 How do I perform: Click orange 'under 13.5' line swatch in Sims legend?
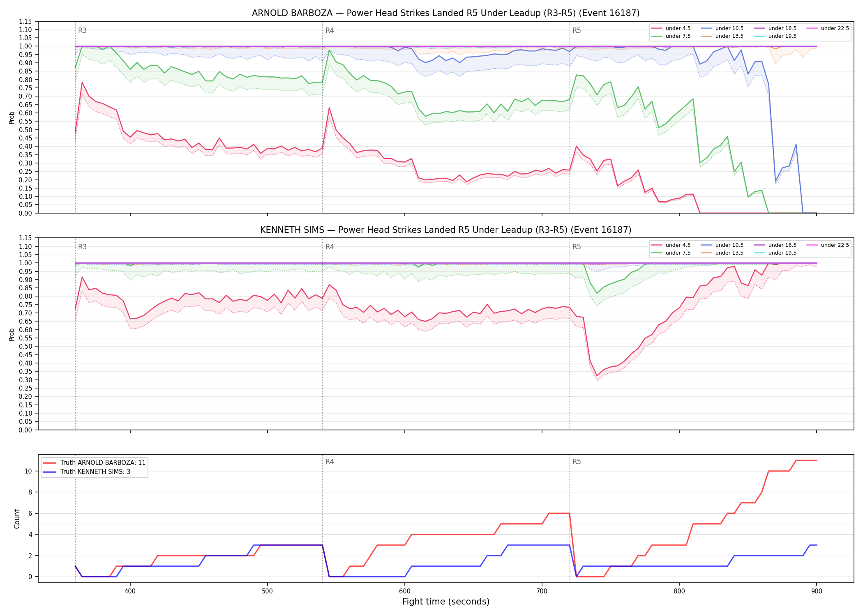(x=706, y=253)
